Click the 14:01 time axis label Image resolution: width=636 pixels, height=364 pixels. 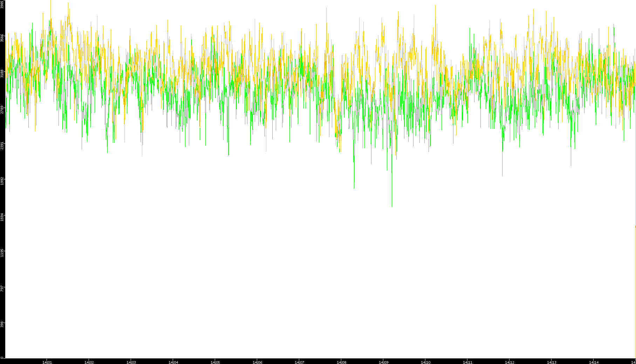click(47, 362)
